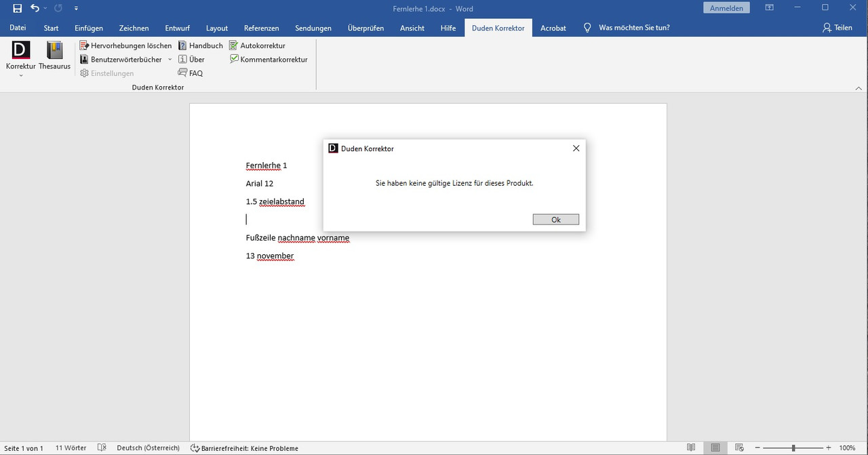
Task: Open the Acrobat tab
Action: tap(553, 28)
